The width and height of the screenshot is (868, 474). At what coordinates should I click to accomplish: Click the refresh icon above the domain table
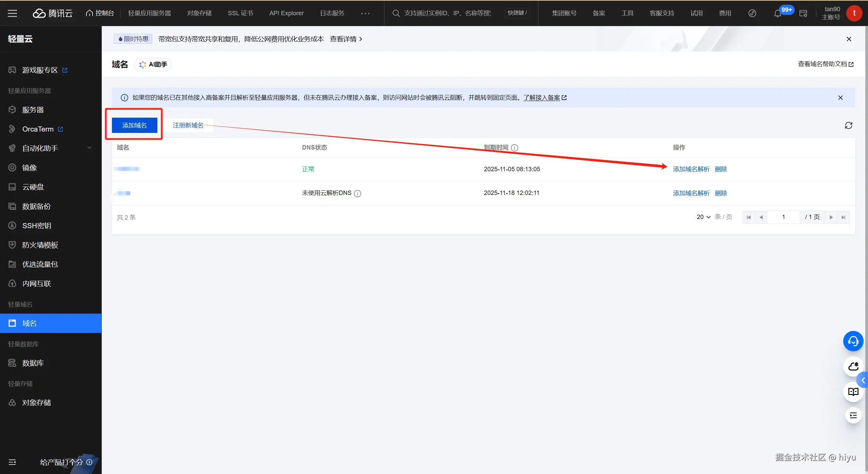click(848, 125)
